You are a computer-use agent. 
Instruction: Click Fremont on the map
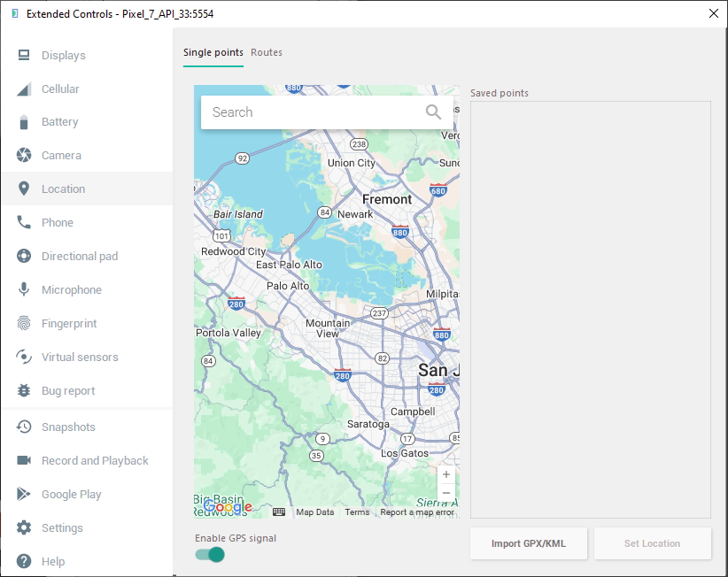(387, 199)
